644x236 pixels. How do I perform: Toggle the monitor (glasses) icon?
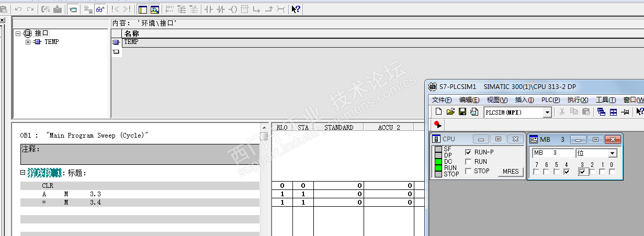[x=100, y=9]
